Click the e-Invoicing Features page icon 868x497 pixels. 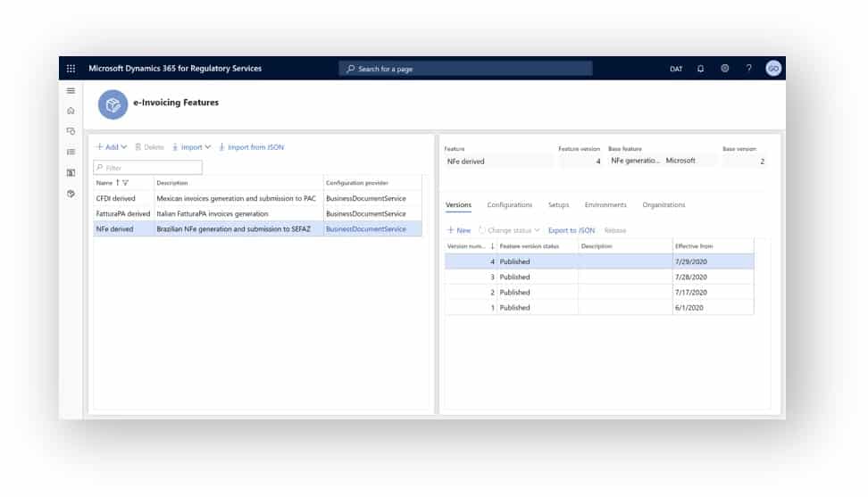pyautogui.click(x=113, y=104)
